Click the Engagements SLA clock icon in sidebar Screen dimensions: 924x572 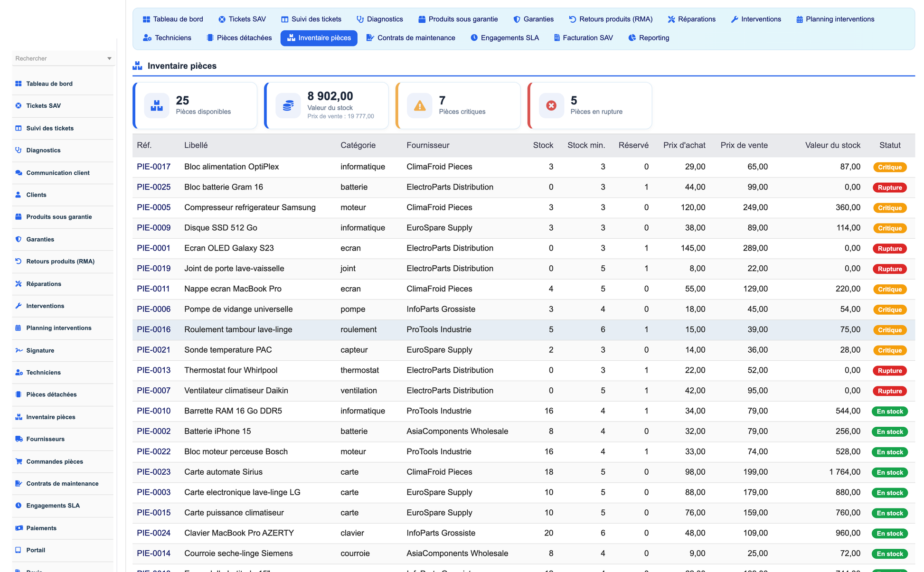coord(19,506)
